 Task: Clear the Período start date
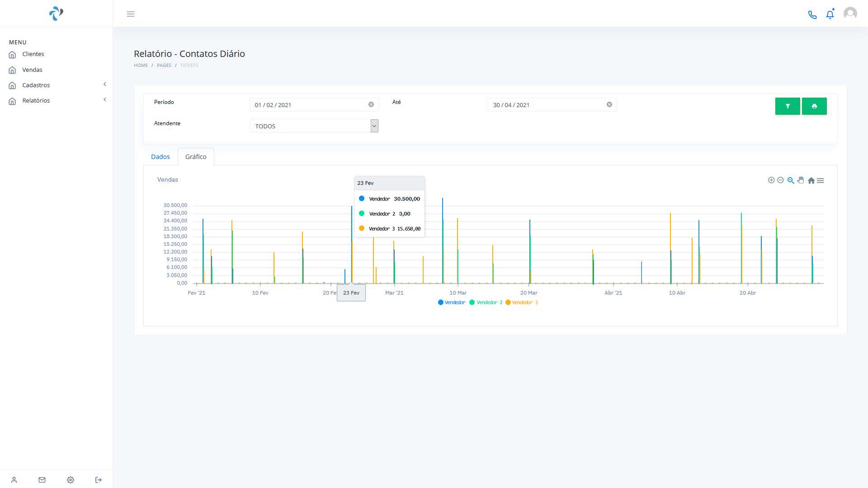point(371,104)
